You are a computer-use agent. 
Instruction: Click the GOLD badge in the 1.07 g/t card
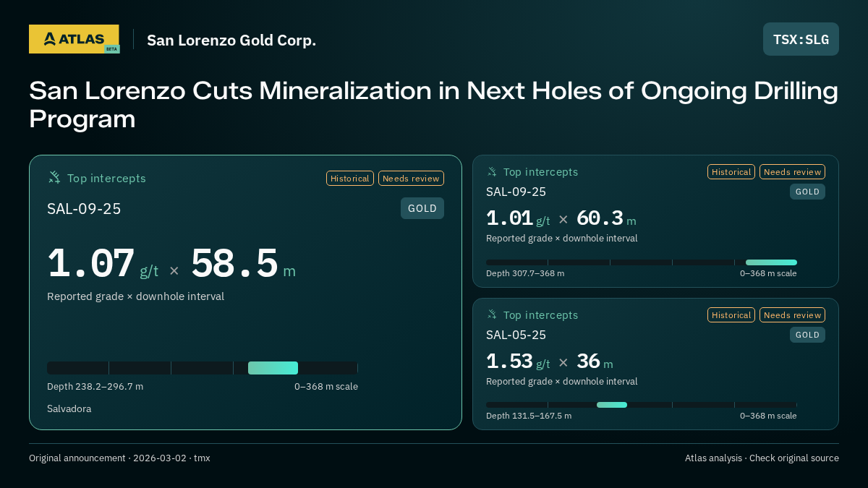422,208
